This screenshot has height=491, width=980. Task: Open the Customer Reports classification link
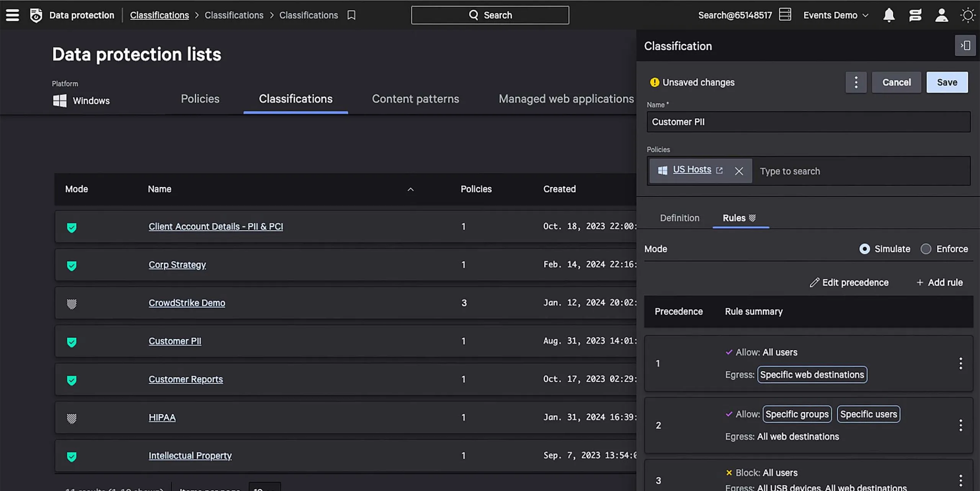pos(186,379)
